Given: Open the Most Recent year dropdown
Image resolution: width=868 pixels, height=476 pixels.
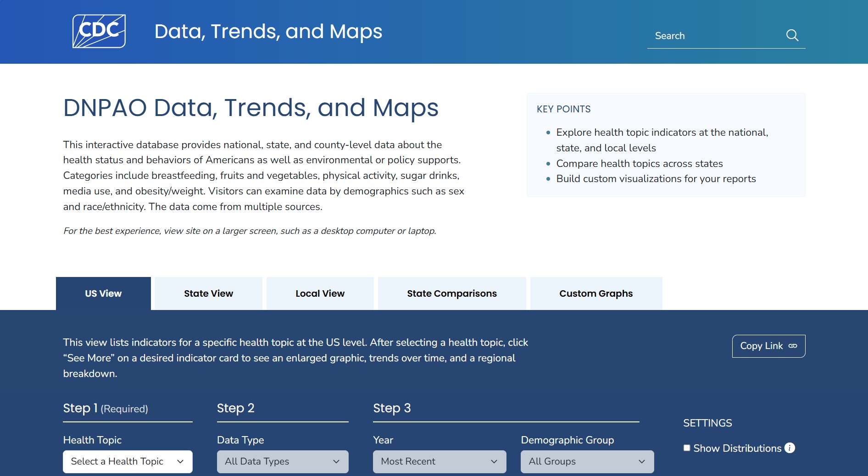Looking at the screenshot, I should coord(439,461).
